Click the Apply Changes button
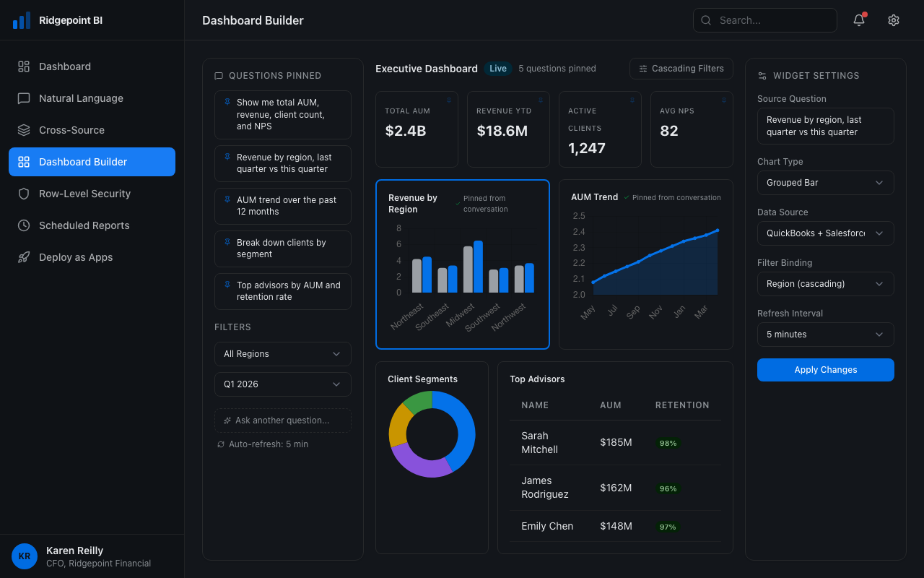Viewport: 924px width, 578px height. [825, 369]
